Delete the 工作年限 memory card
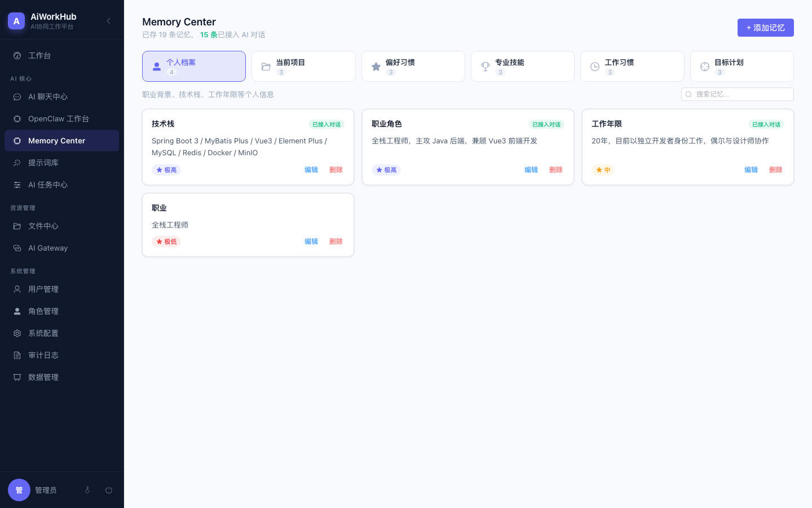Image resolution: width=812 pixels, height=508 pixels. pos(776,170)
